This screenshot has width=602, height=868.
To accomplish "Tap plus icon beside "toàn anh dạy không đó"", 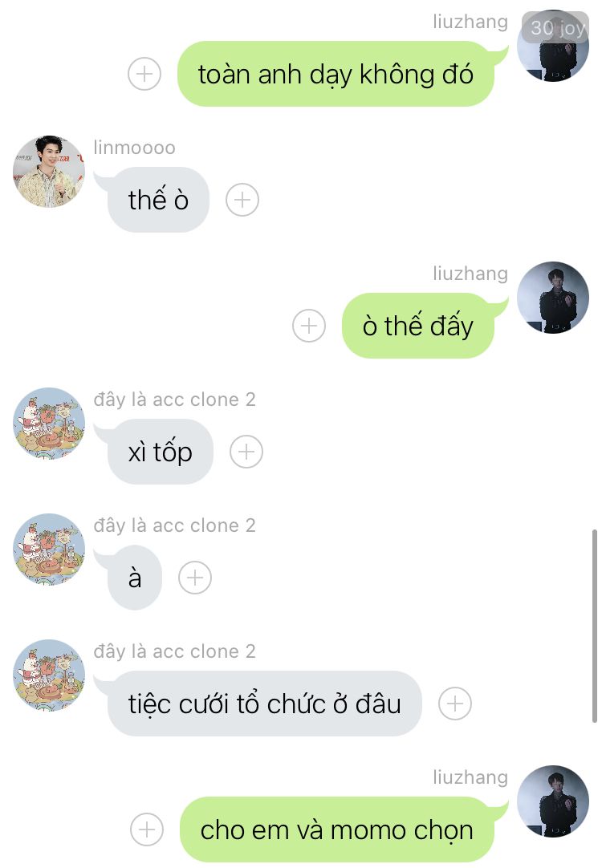I will 144,74.
